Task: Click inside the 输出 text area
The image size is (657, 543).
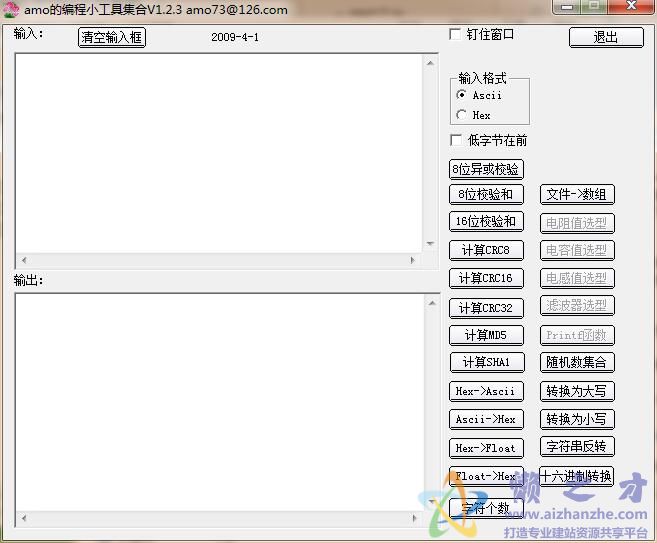Action: pyautogui.click(x=220, y=402)
